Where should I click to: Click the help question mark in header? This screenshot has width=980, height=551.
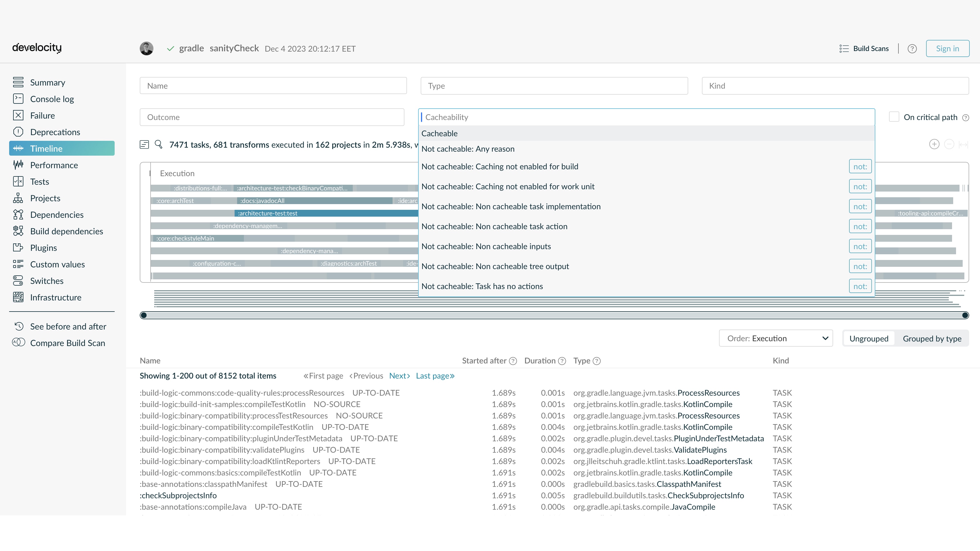(912, 49)
